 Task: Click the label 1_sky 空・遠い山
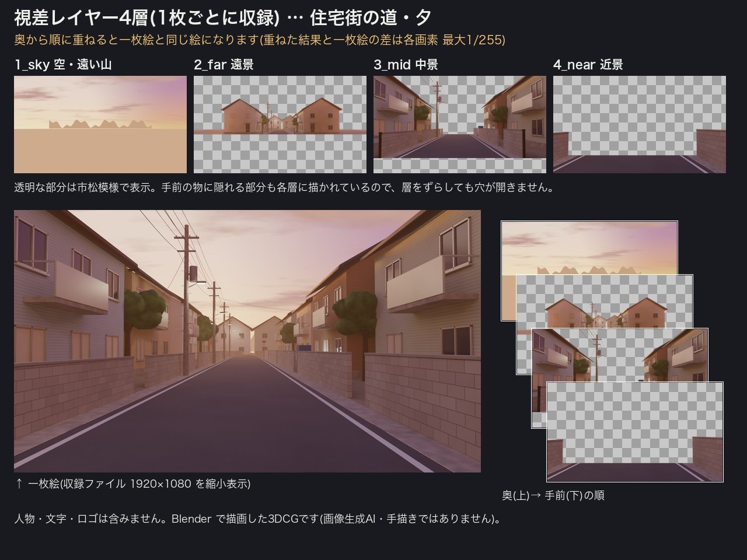[63, 65]
